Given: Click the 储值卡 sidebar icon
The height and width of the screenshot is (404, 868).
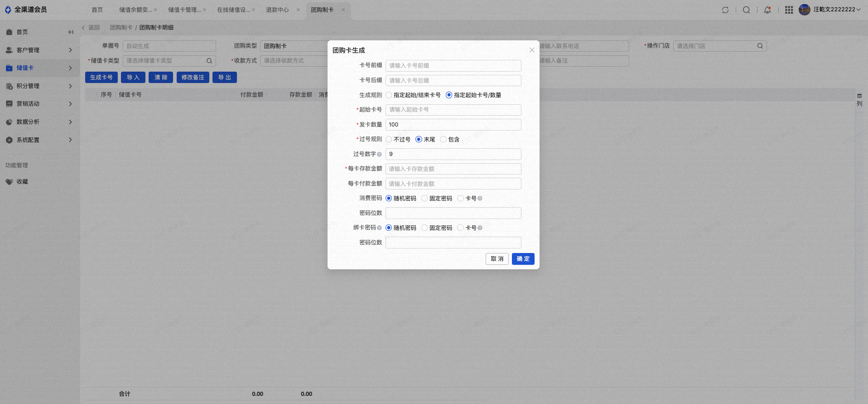Looking at the screenshot, I should [9, 68].
